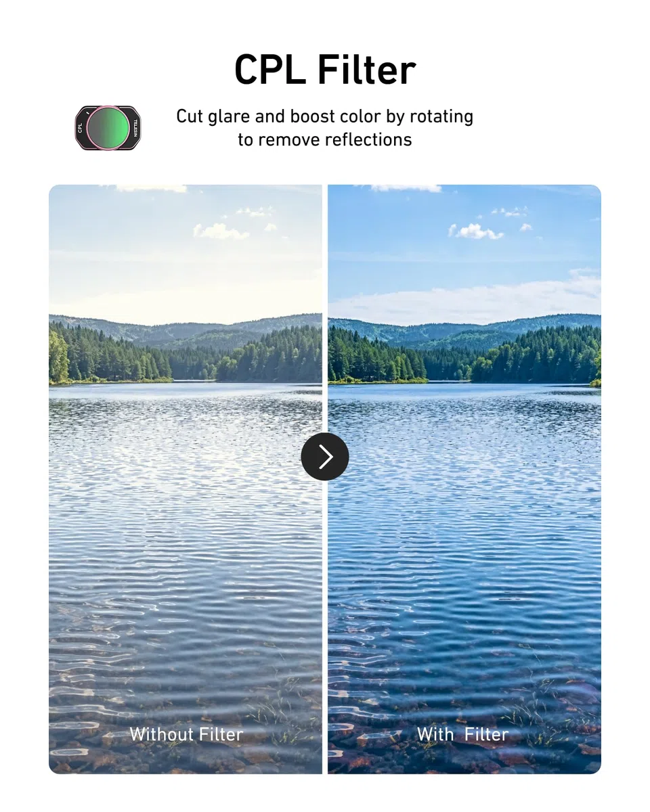Open the vivid blue right lake photo
Viewport: 650px width, 812px height.
464,479
